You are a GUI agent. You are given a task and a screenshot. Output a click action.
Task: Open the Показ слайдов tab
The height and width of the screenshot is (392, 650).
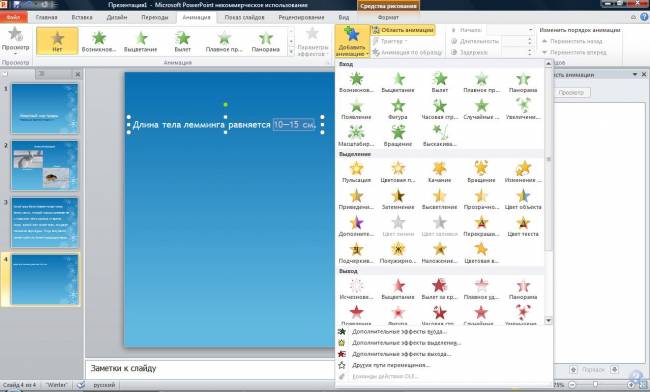coord(244,17)
